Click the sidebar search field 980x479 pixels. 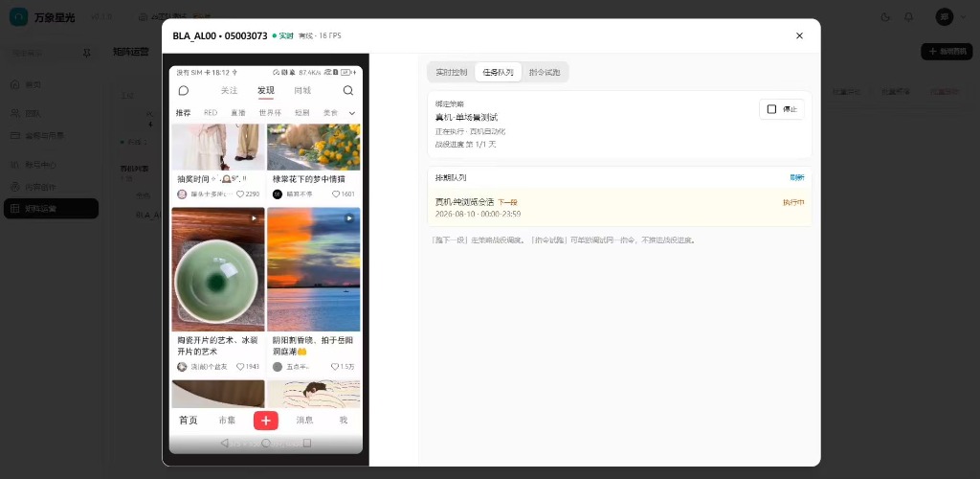click(x=44, y=54)
